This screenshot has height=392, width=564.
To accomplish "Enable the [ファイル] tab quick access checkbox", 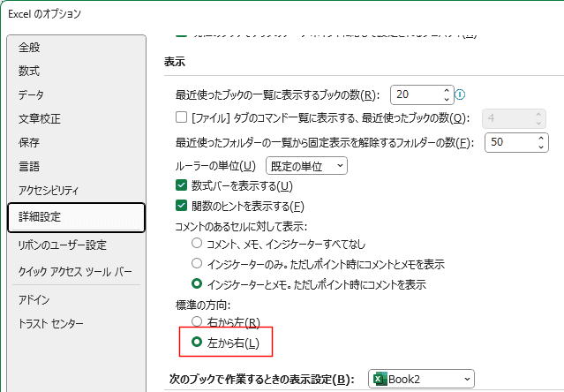I will pyautogui.click(x=182, y=117).
